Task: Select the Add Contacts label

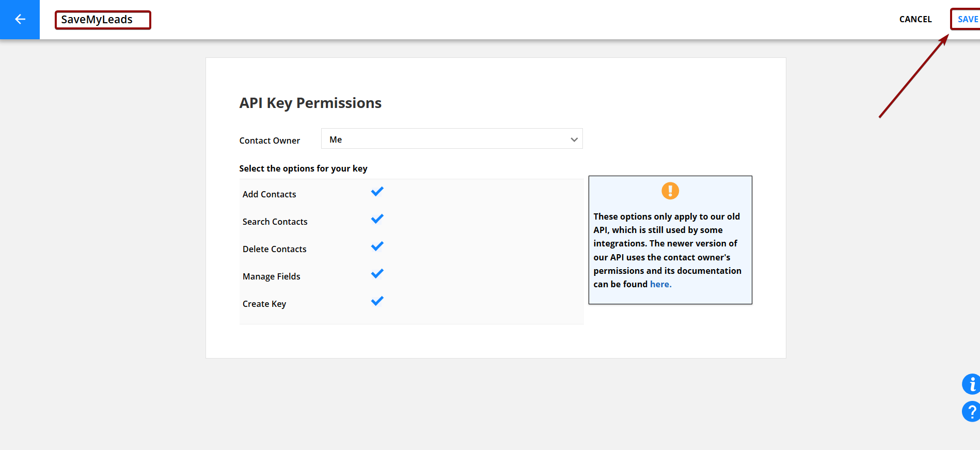Action: click(269, 194)
